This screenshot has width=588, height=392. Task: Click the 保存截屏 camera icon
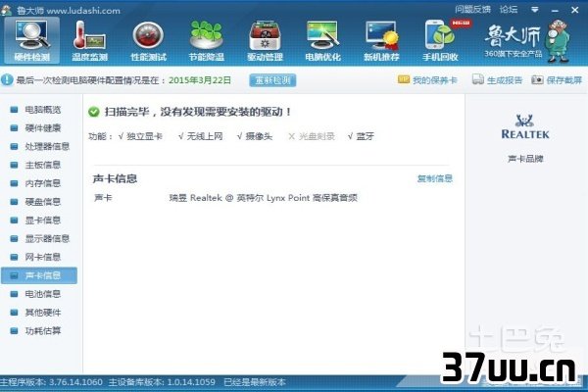537,79
